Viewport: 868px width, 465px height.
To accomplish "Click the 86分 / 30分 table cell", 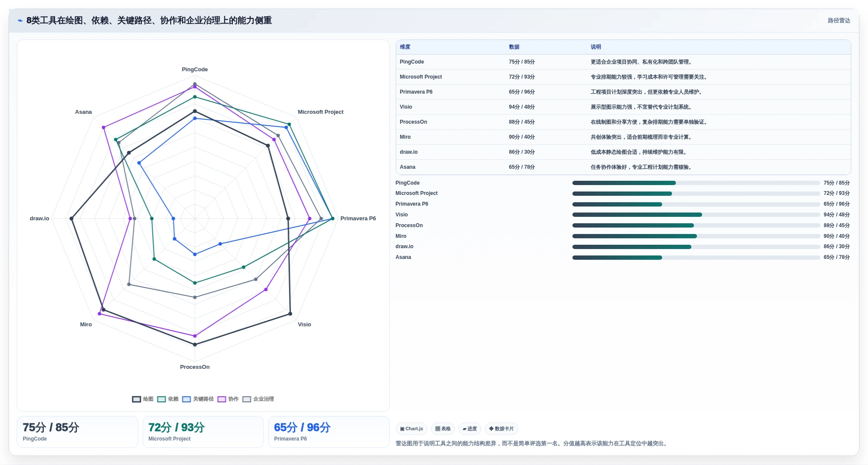I will [x=522, y=152].
